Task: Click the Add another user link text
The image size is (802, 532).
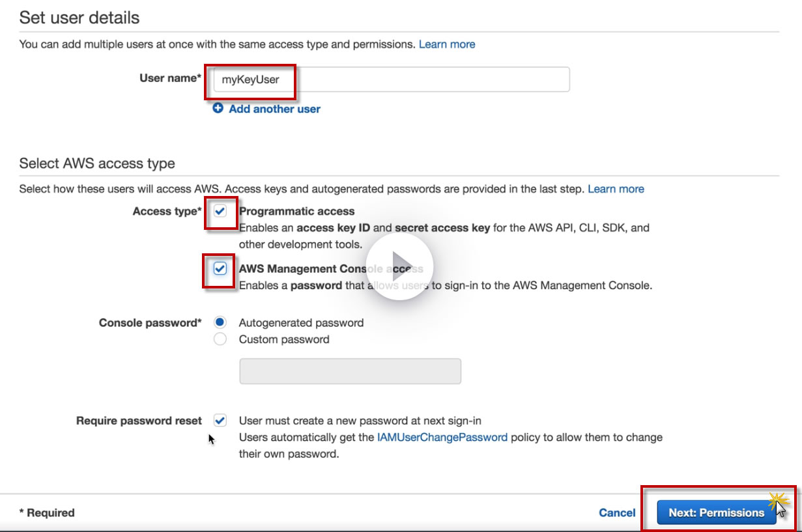Action: click(x=274, y=109)
